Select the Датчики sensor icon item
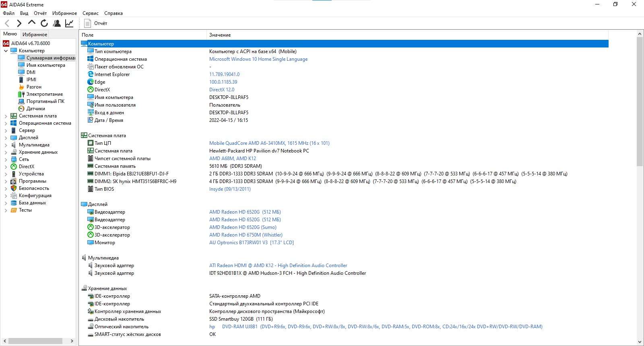Viewport: 644px width, 346px height. coord(21,109)
